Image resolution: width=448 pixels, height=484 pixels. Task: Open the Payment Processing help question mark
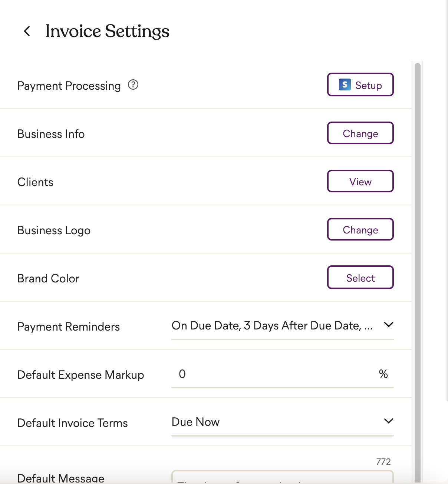coord(133,85)
